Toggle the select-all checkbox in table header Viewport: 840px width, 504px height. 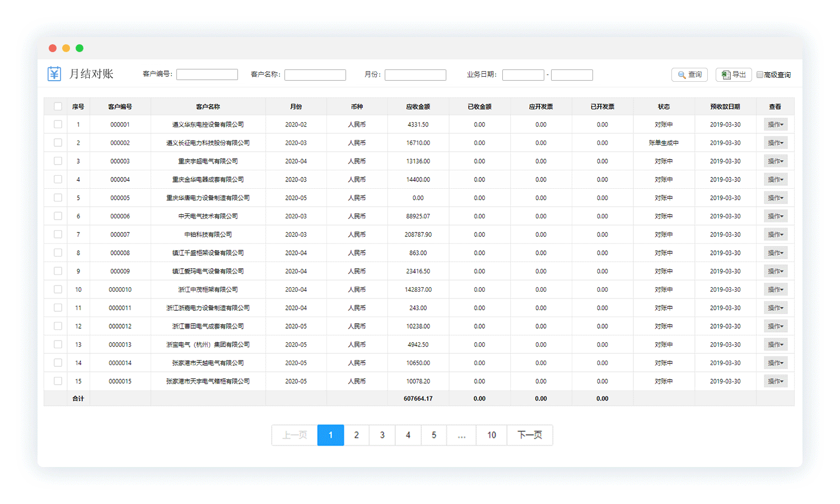[58, 106]
